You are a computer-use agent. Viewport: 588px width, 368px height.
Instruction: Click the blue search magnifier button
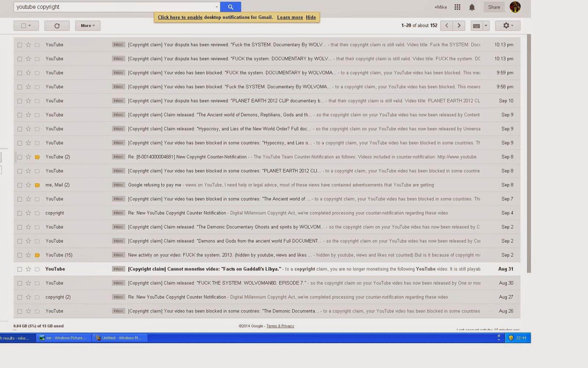tap(230, 7)
